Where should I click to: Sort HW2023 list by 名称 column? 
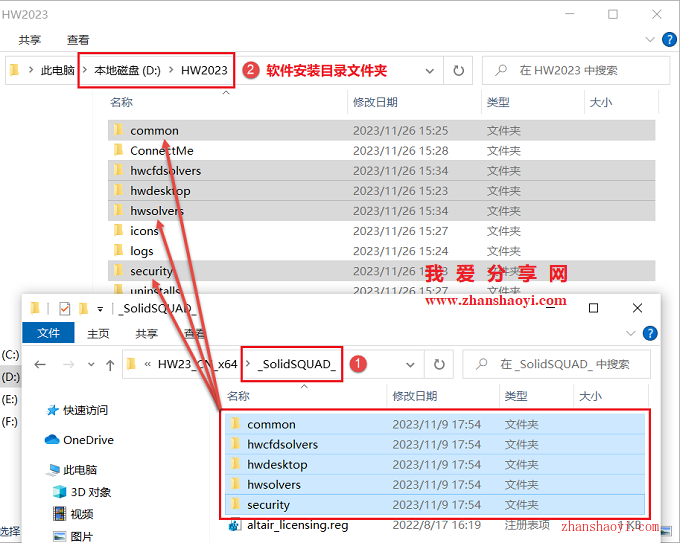click(121, 102)
